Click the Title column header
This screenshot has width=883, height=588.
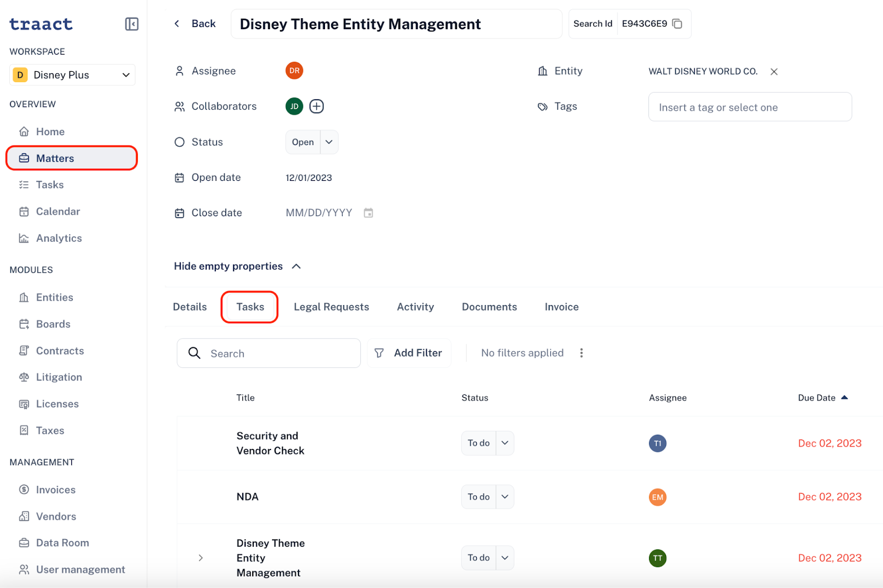pyautogui.click(x=246, y=398)
